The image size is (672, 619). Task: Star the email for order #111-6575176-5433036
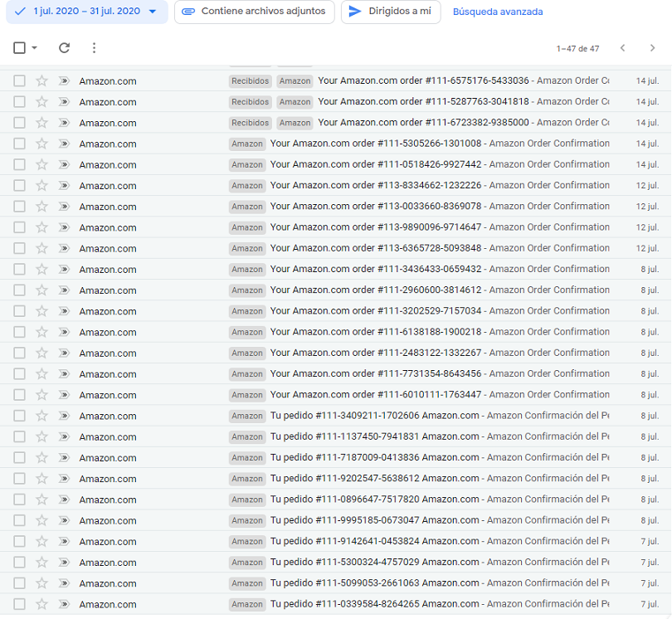41,80
